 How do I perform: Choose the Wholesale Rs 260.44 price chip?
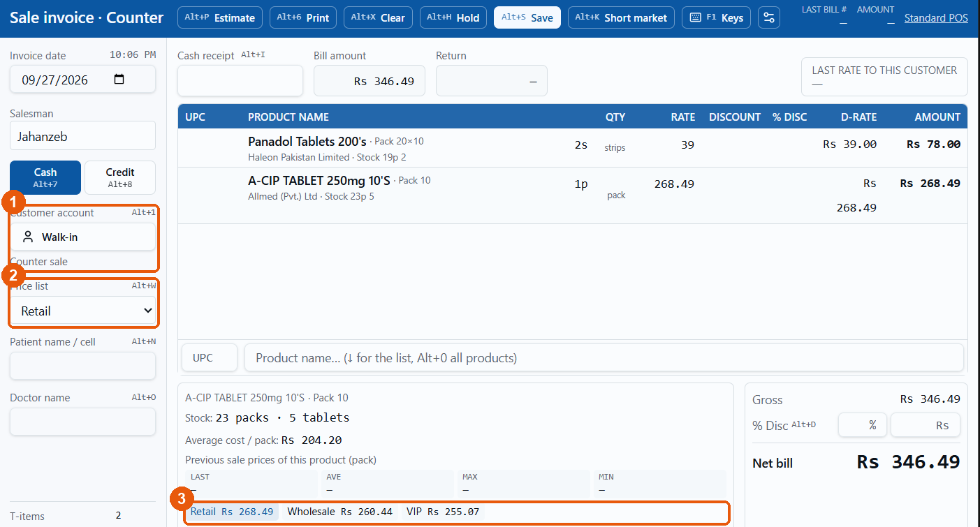coord(340,512)
